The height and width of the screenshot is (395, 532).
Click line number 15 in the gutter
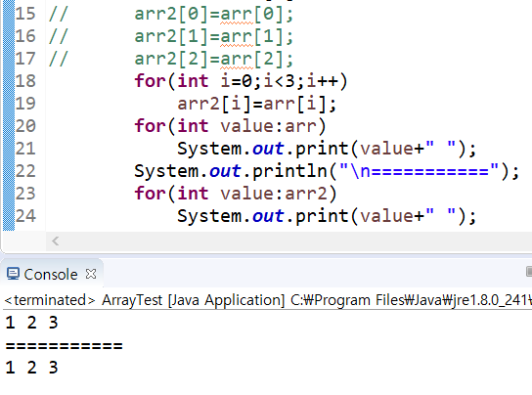[25, 14]
